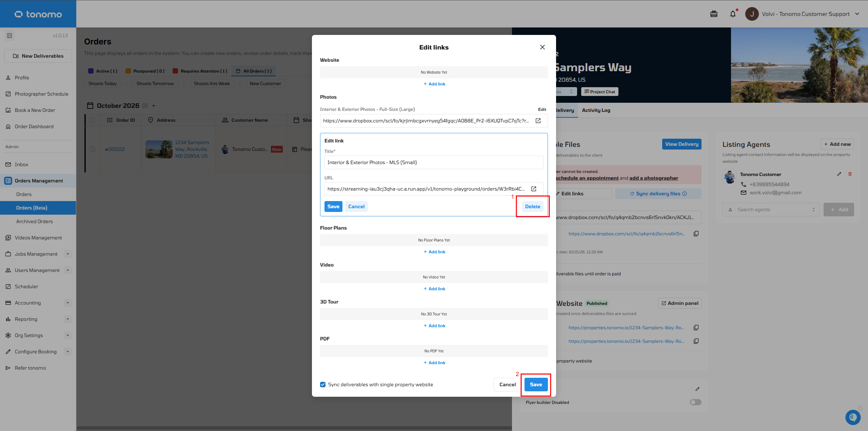Click the Shoots Today filter chip
The image size is (868, 431).
(102, 84)
